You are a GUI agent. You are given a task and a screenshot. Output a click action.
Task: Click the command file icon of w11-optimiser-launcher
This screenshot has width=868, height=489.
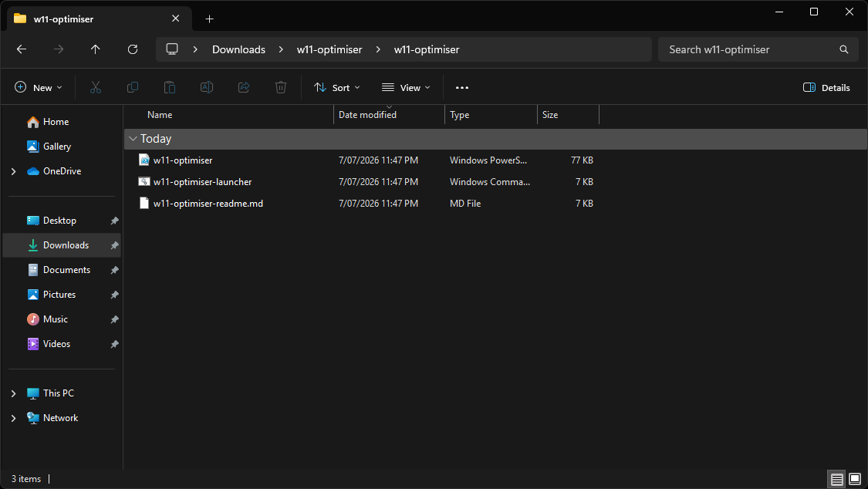pos(144,181)
